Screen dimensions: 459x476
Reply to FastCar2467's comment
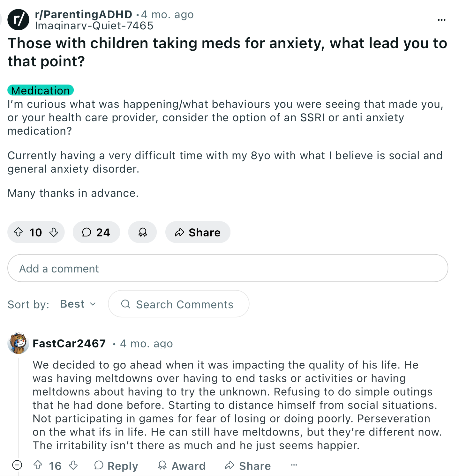[x=116, y=465]
